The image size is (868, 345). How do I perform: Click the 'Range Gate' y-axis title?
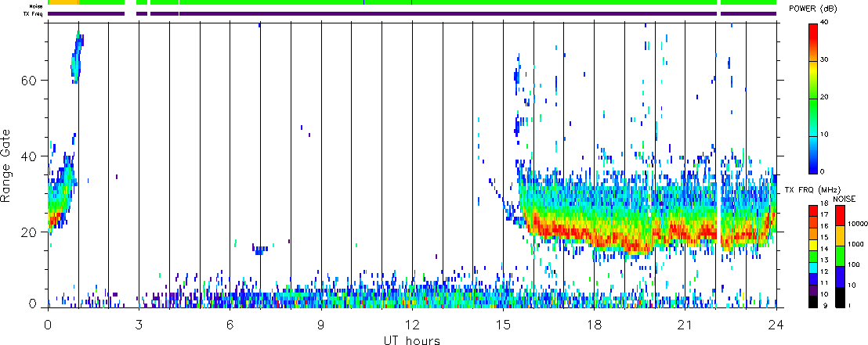tap(7, 166)
